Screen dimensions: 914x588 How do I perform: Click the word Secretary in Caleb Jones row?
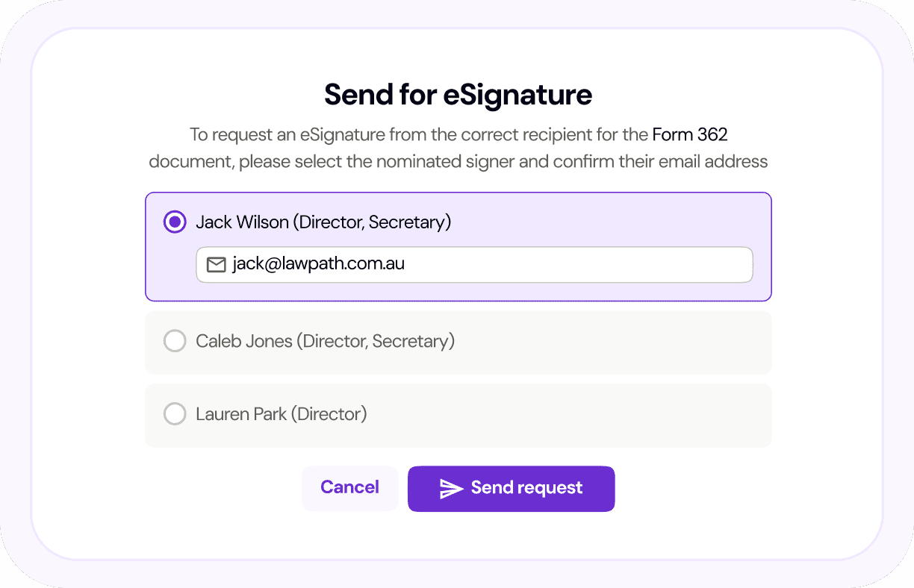click(411, 342)
